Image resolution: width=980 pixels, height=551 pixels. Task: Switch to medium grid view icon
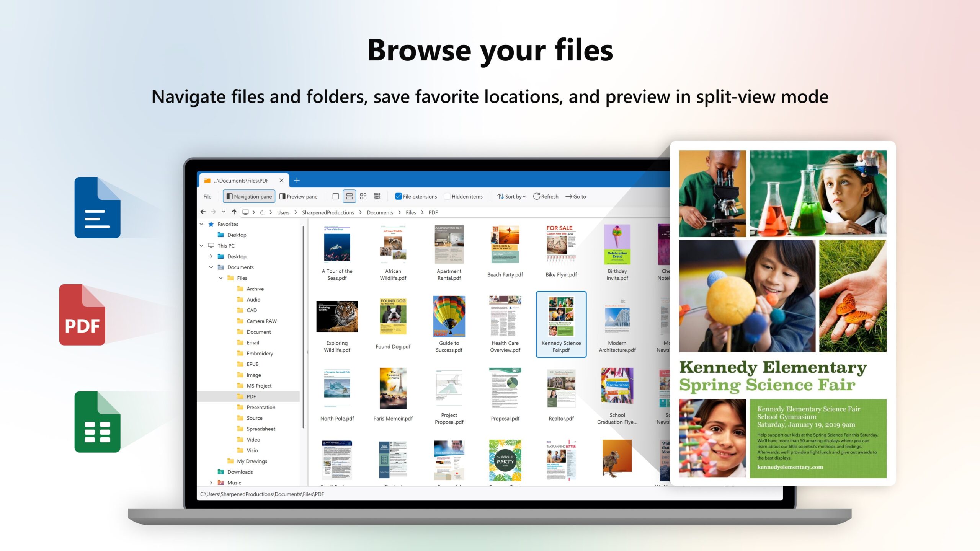point(363,196)
